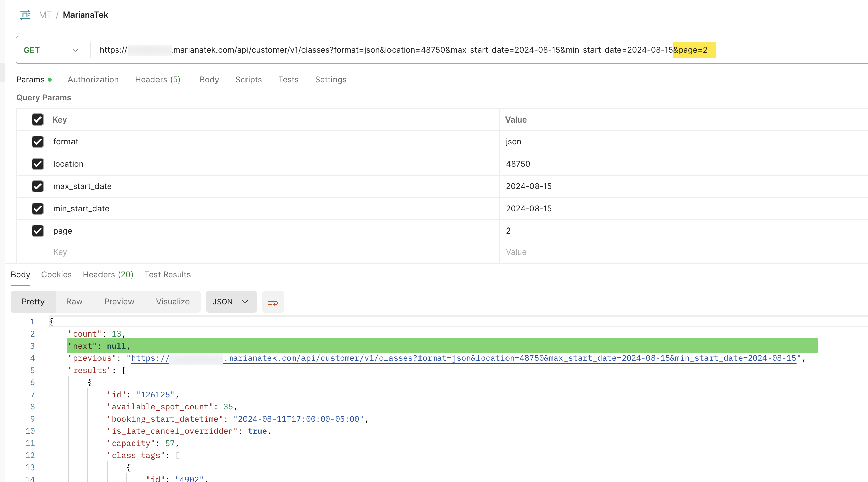Open the GET method dropdown
Screen dimensions: 868x482
(51, 50)
